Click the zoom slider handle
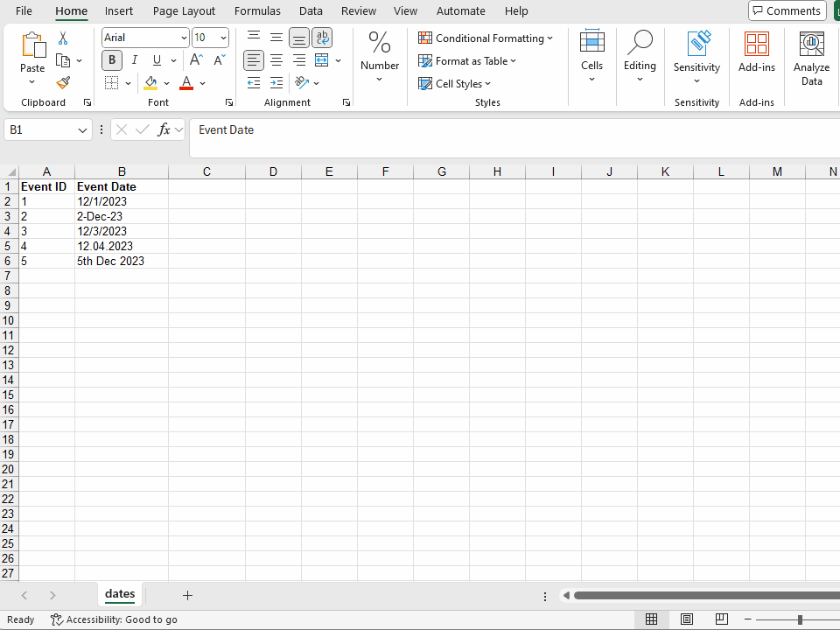The height and width of the screenshot is (630, 840). click(x=800, y=619)
